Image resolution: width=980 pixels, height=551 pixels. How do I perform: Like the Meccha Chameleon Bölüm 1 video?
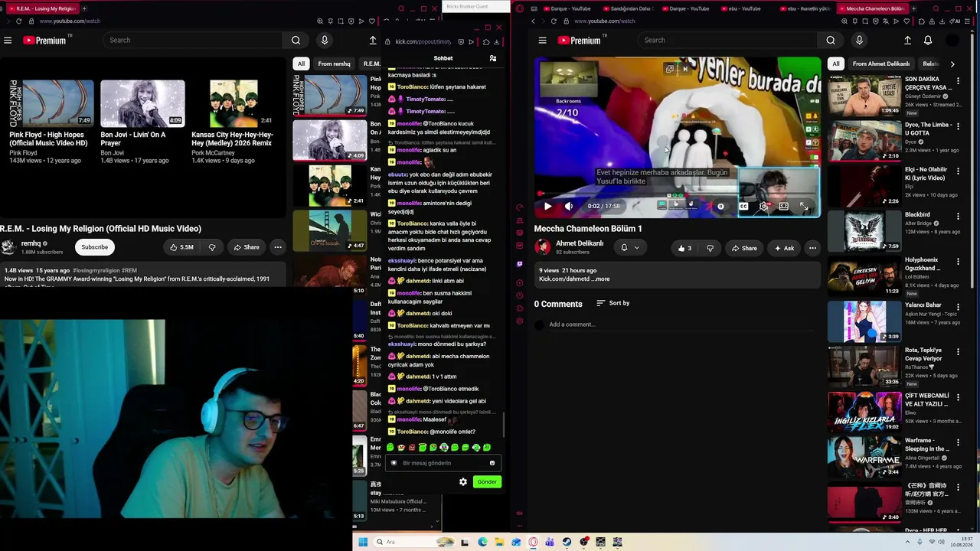684,248
